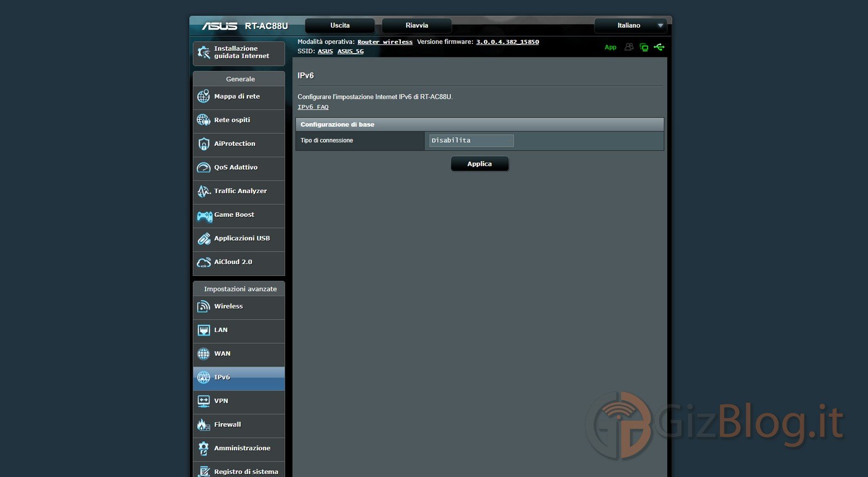
Task: Click the Rete ospiti icon
Action: click(203, 120)
